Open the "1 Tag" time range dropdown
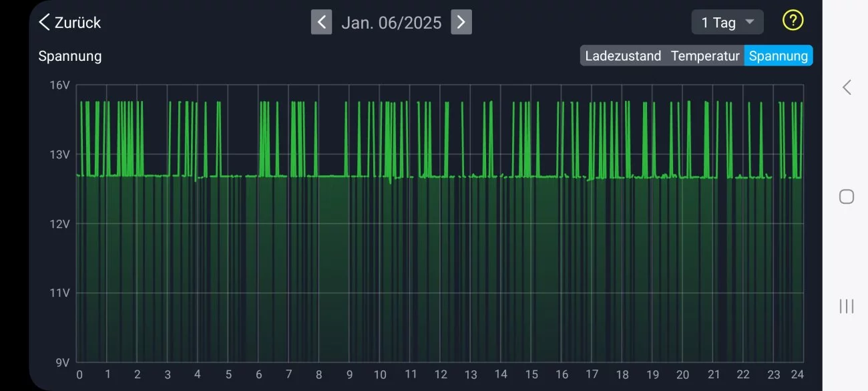The width and height of the screenshot is (868, 391). point(727,22)
